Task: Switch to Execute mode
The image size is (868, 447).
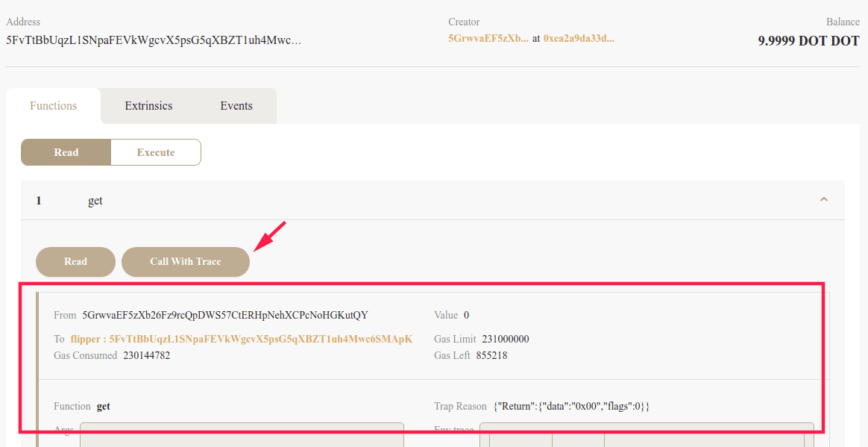Action: pyautogui.click(x=156, y=152)
